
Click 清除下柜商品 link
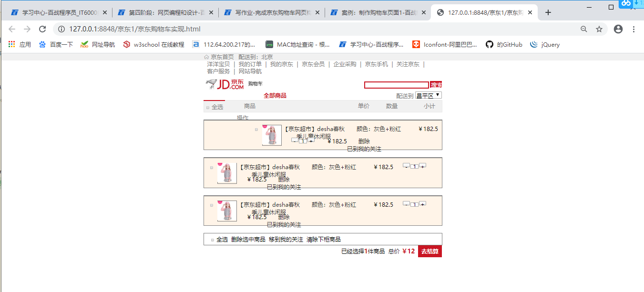pos(324,240)
